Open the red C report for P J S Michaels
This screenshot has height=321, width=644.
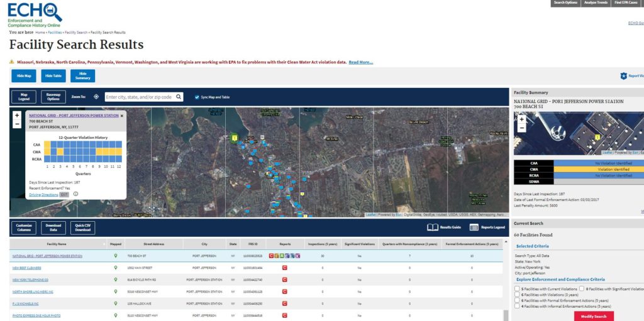285,303
